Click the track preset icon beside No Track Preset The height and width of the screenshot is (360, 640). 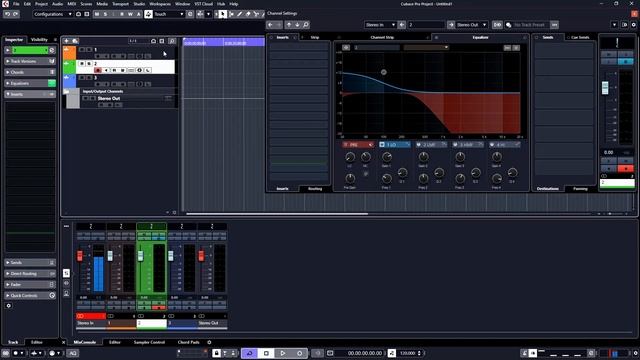[x=509, y=25]
